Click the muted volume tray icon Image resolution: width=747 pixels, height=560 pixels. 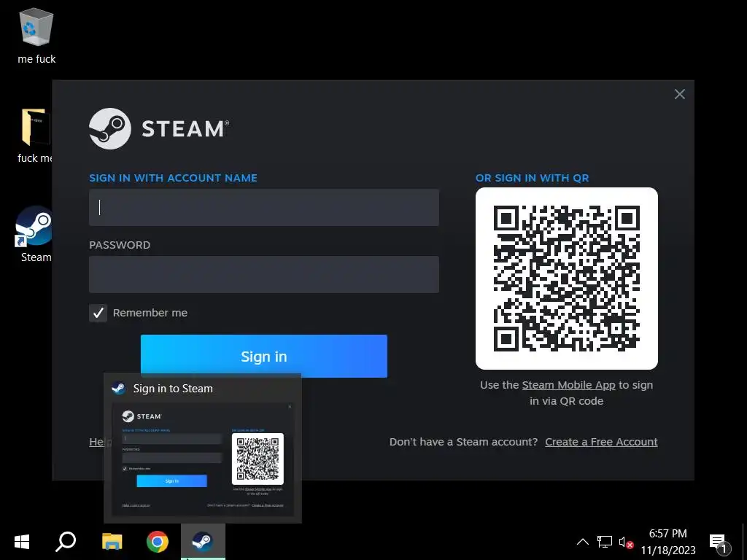(625, 542)
